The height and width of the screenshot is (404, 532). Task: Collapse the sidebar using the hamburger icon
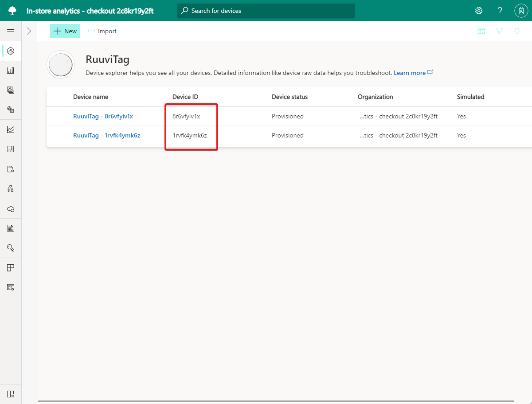click(x=11, y=31)
